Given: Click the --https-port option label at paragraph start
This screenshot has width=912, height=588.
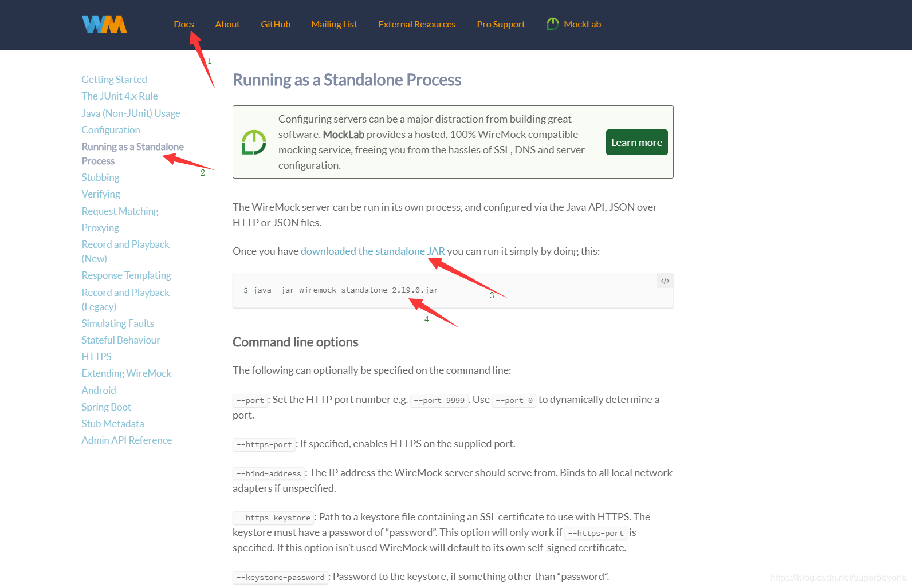Looking at the screenshot, I should tap(264, 444).
